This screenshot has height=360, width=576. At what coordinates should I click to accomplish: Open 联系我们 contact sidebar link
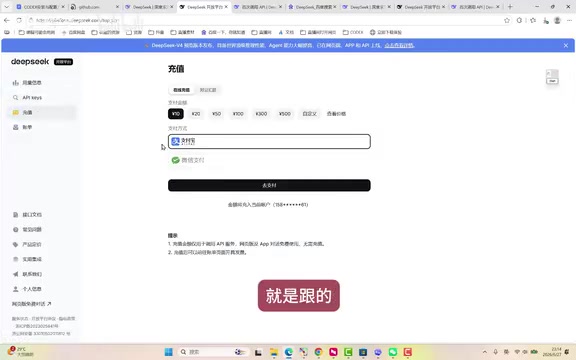(28, 274)
